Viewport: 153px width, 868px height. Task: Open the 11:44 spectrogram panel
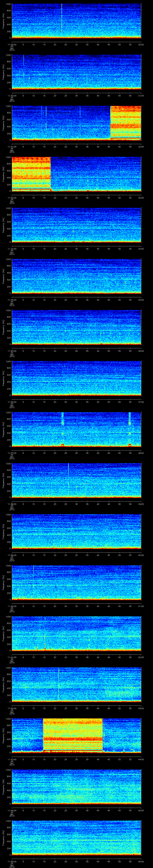click(76, 786)
